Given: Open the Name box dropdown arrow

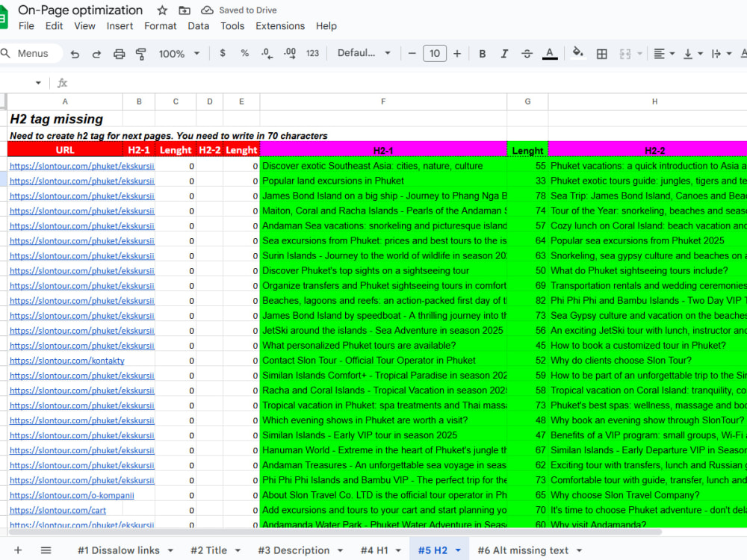Looking at the screenshot, I should coord(38,84).
